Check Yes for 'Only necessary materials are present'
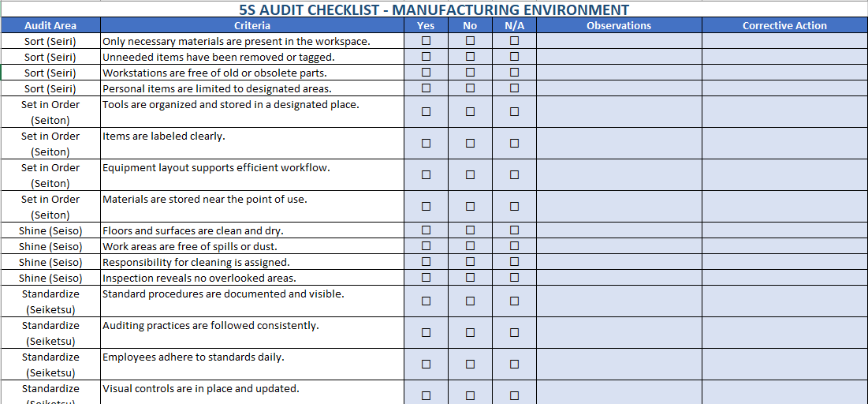Screen dimensions: 868x404 pos(426,41)
